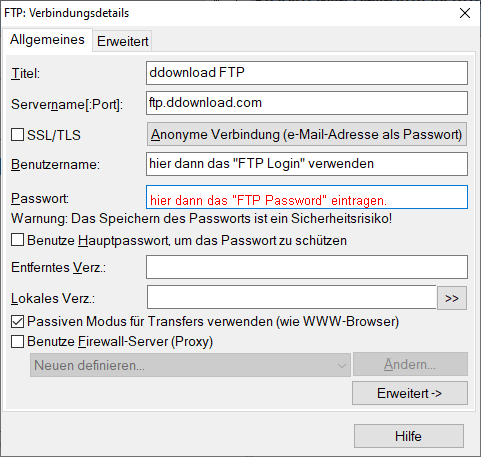The image size is (481, 457).
Task: Open Hilfe
Action: coord(409,436)
